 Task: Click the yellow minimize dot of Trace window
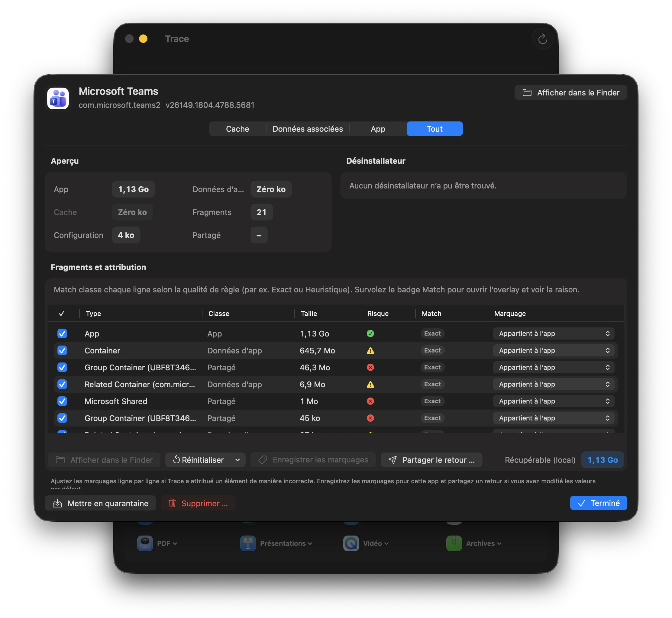pyautogui.click(x=143, y=39)
